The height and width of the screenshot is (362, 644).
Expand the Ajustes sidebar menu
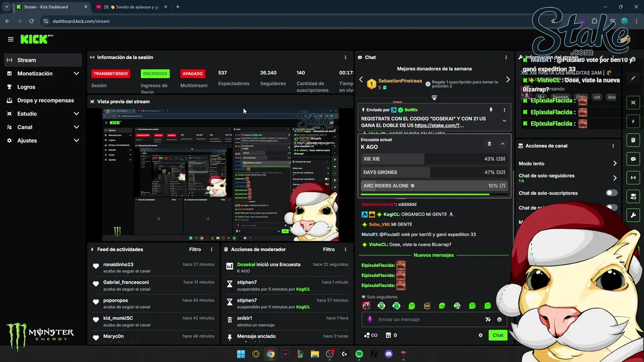(x=43, y=140)
